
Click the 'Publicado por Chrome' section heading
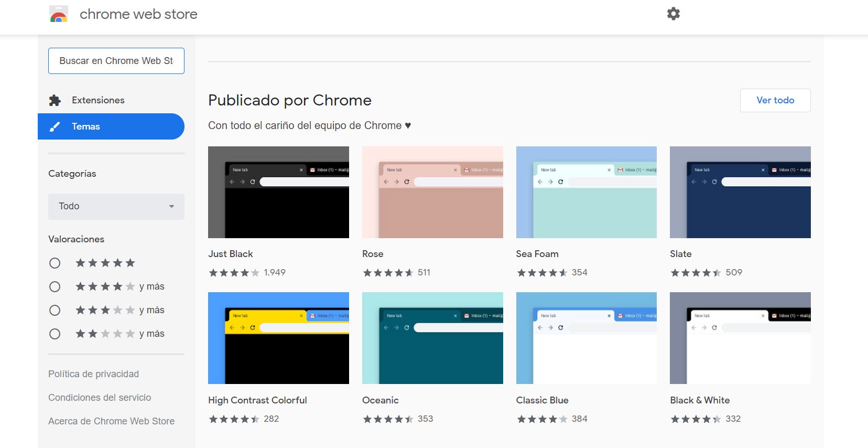pos(290,100)
